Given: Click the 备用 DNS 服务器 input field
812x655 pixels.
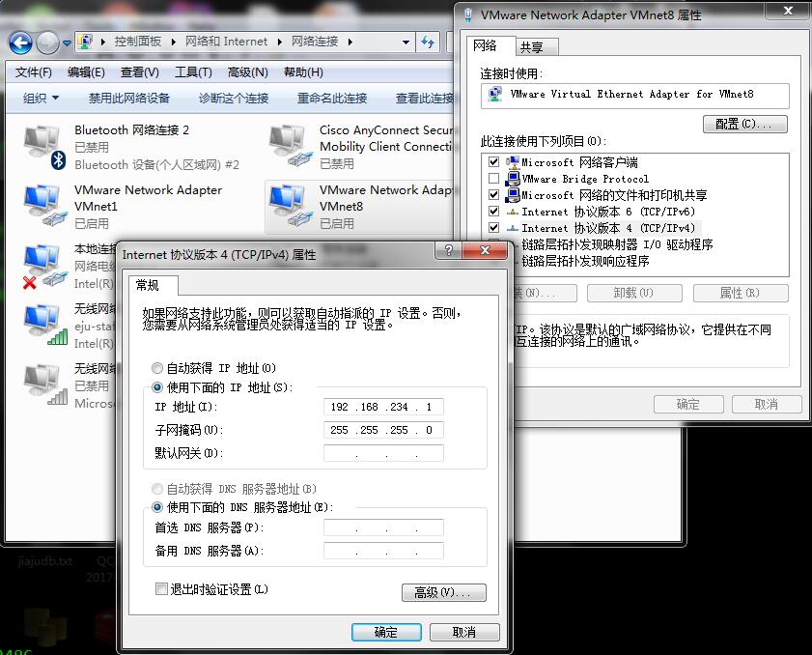Looking at the screenshot, I should tap(383, 551).
